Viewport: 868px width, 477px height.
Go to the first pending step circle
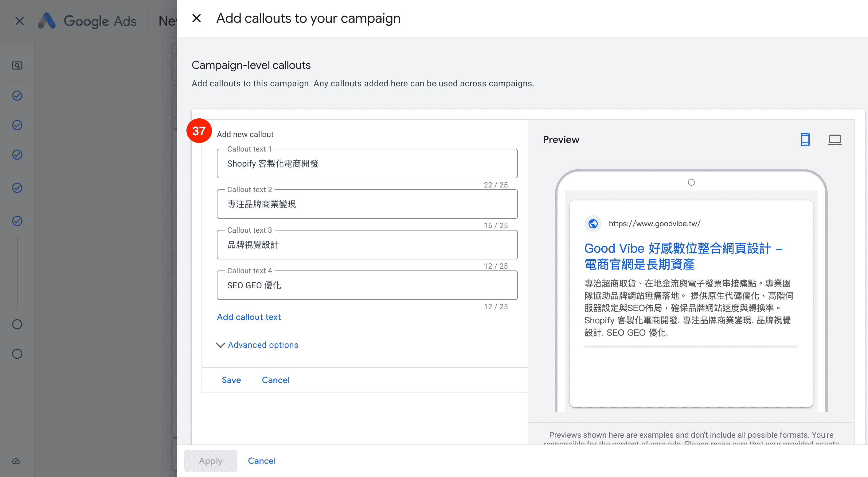pyautogui.click(x=17, y=324)
